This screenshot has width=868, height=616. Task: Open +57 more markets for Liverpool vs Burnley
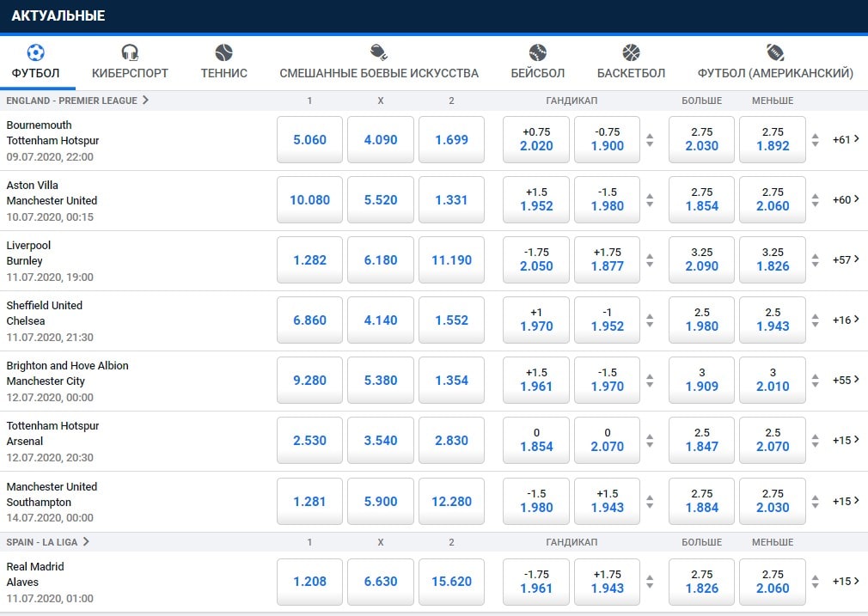(846, 259)
